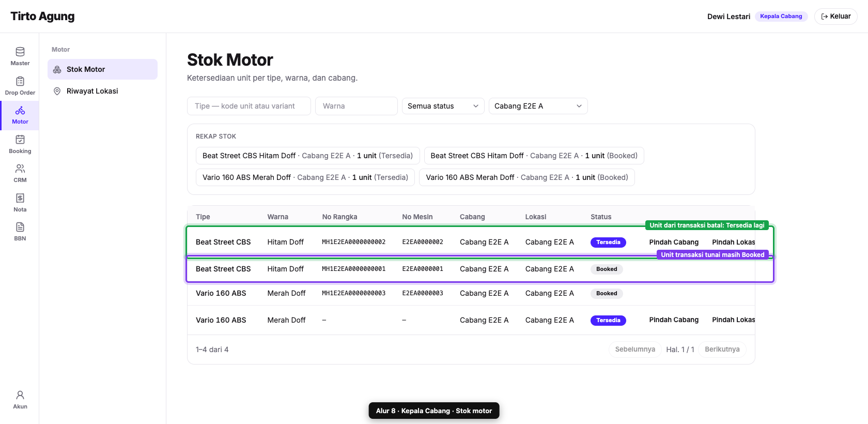Focus the Warna filter input field

tap(357, 106)
